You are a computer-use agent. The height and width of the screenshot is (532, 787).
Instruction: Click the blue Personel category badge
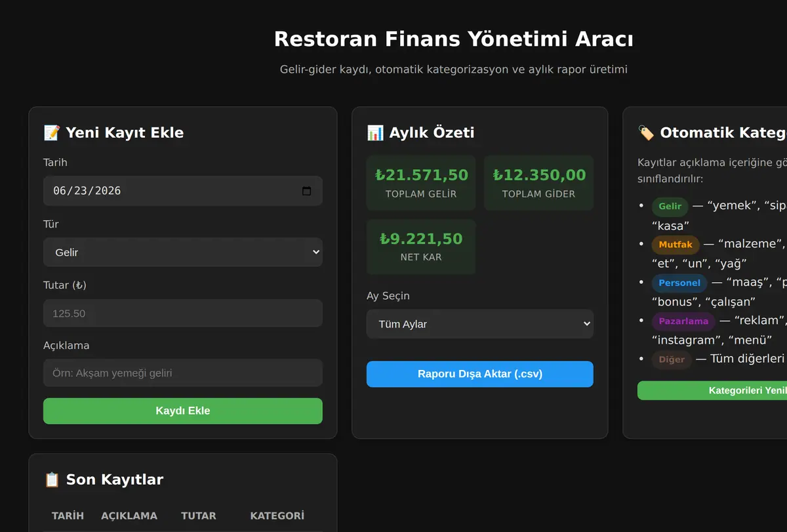[679, 283]
